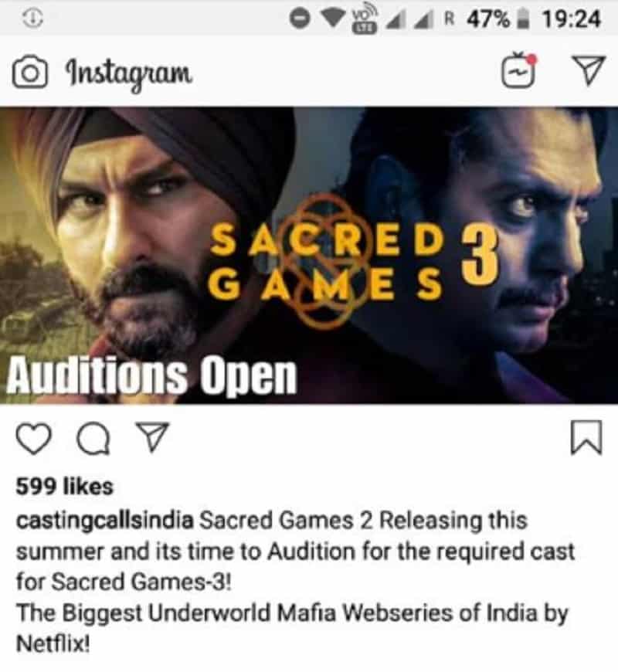This screenshot has width=618, height=672.
Task: Tap the battery 47% status indicator
Action: click(x=497, y=19)
